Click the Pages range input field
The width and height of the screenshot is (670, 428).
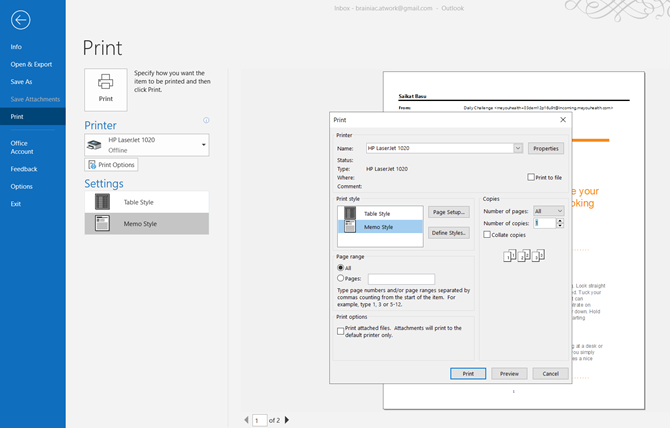coord(401,279)
